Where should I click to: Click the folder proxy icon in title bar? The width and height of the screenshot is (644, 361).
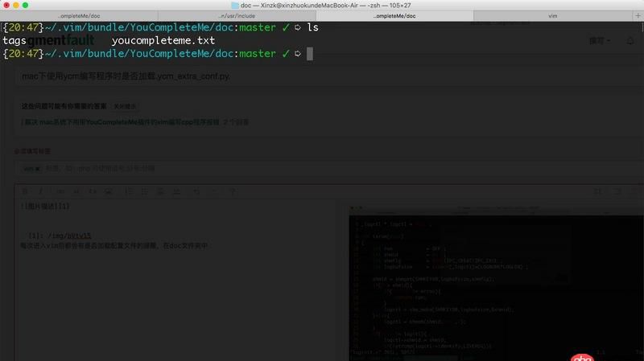pos(235,6)
